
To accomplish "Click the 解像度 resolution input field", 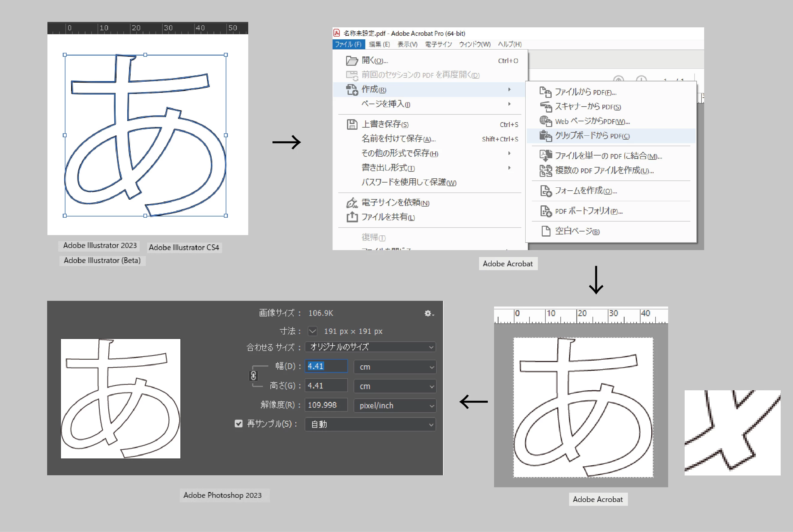I will (x=326, y=405).
